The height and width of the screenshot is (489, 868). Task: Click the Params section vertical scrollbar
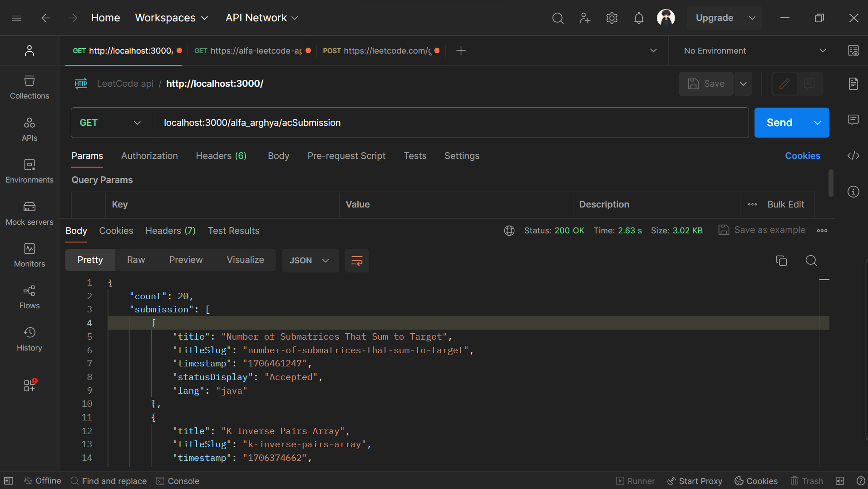pyautogui.click(x=830, y=183)
